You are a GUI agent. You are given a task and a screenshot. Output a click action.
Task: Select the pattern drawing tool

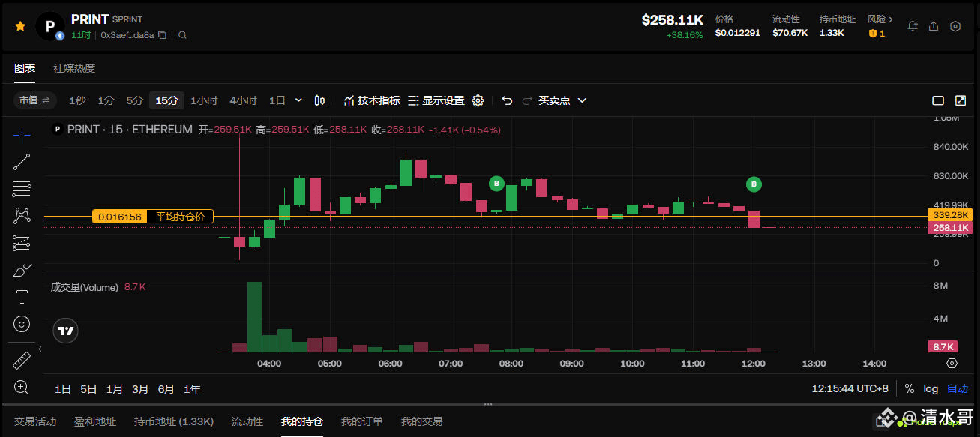point(22,216)
